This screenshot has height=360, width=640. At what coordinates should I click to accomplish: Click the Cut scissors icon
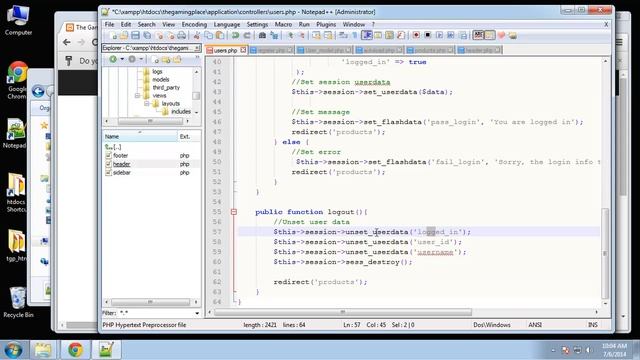click(x=197, y=36)
